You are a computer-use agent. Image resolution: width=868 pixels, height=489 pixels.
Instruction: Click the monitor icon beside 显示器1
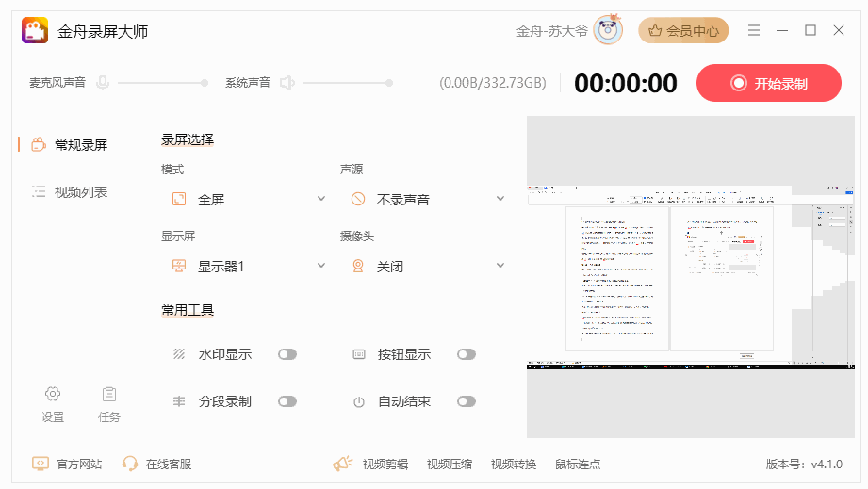pyautogui.click(x=179, y=266)
